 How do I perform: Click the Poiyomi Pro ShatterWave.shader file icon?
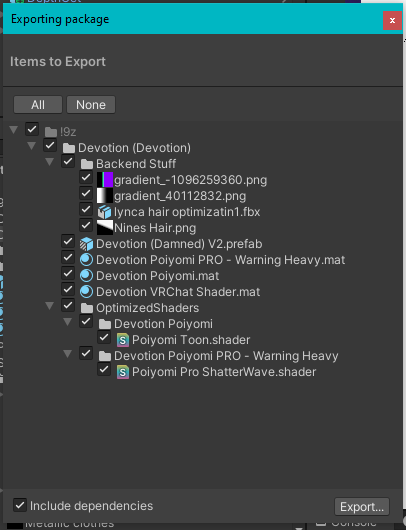coord(123,372)
